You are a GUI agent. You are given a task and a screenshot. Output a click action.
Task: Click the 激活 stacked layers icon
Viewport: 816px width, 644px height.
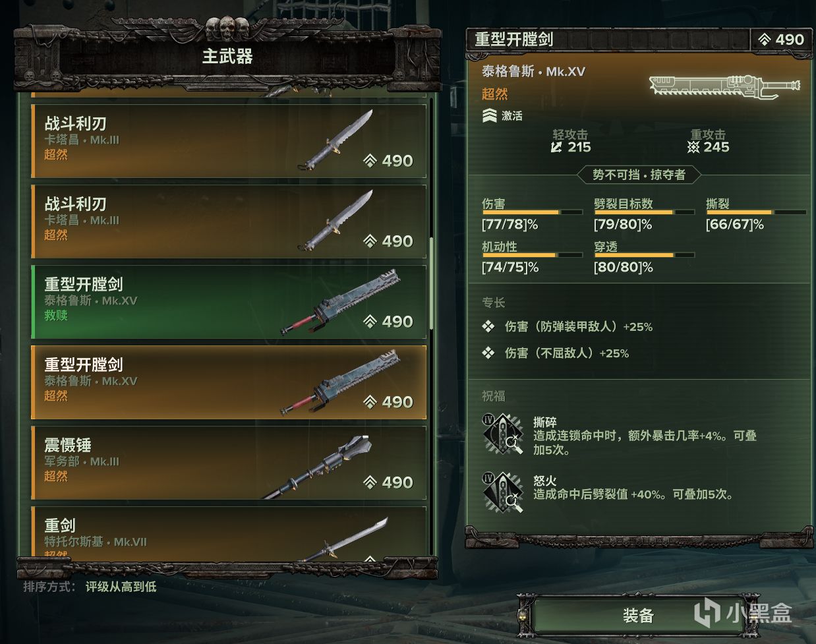coord(489,116)
